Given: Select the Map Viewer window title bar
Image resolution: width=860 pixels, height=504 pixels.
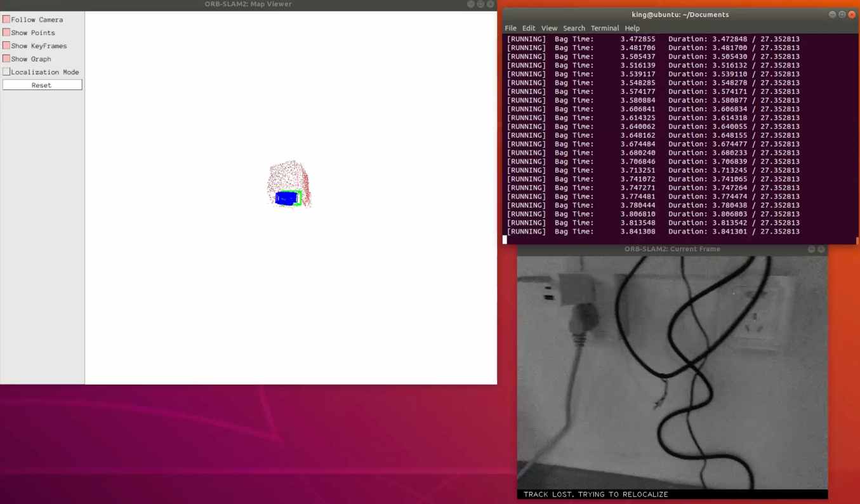Looking at the screenshot, I should (248, 4).
